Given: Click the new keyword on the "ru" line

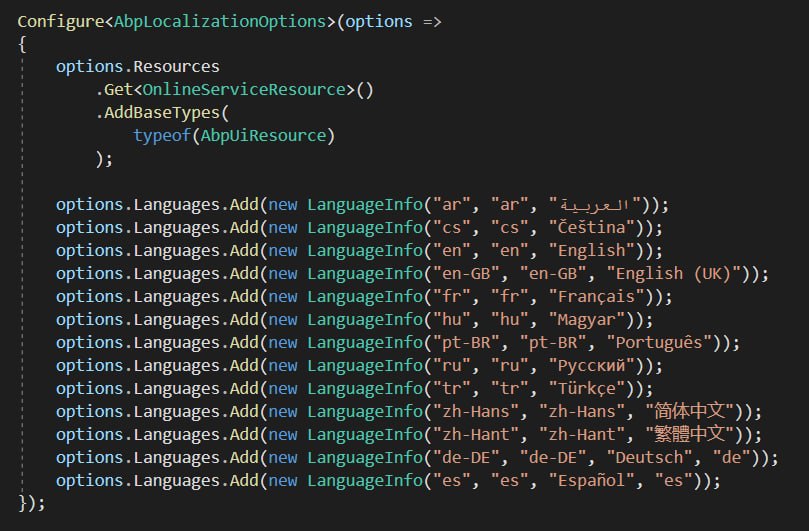Looking at the screenshot, I should 283,366.
